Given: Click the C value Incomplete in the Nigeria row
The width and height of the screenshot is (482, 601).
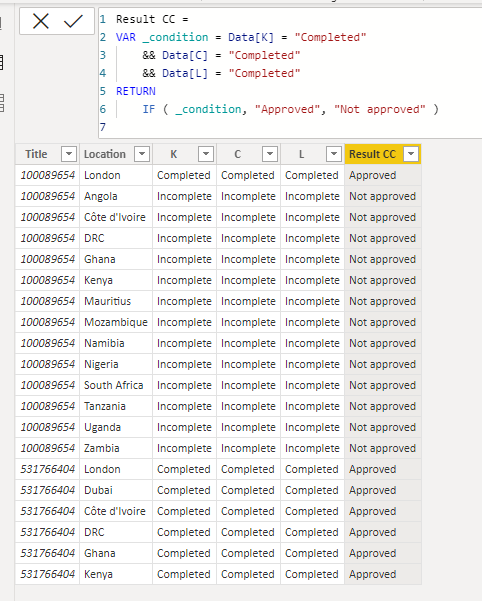Looking at the screenshot, I should (x=248, y=364).
